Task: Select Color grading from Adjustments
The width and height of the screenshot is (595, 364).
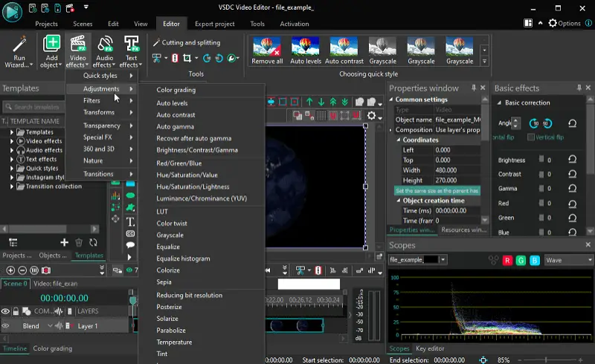Action: coord(176,90)
